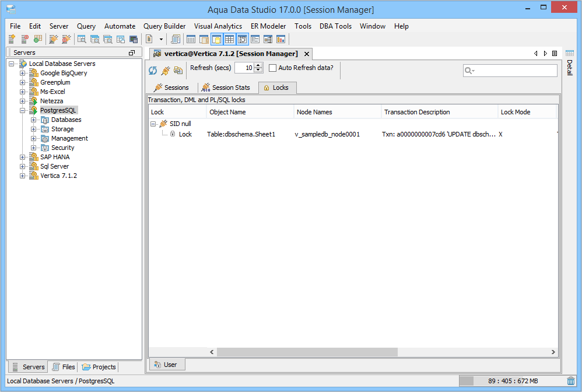Click the Refresh session data icon
This screenshot has width=582, height=392.
tap(153, 70)
